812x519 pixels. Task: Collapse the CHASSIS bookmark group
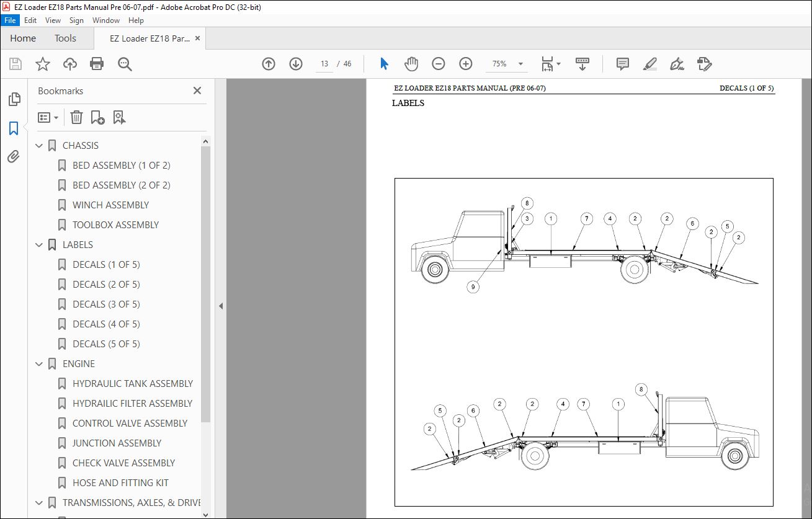point(39,146)
